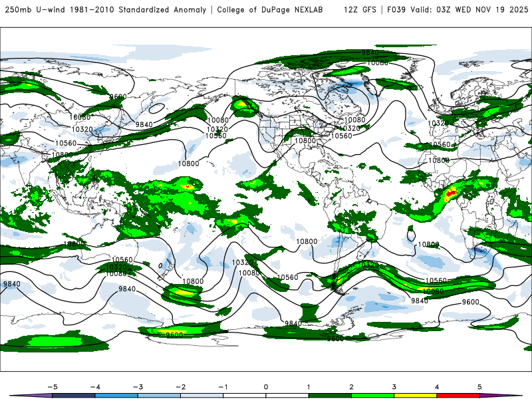Click the left purple color bar arrow

coord(31,396)
